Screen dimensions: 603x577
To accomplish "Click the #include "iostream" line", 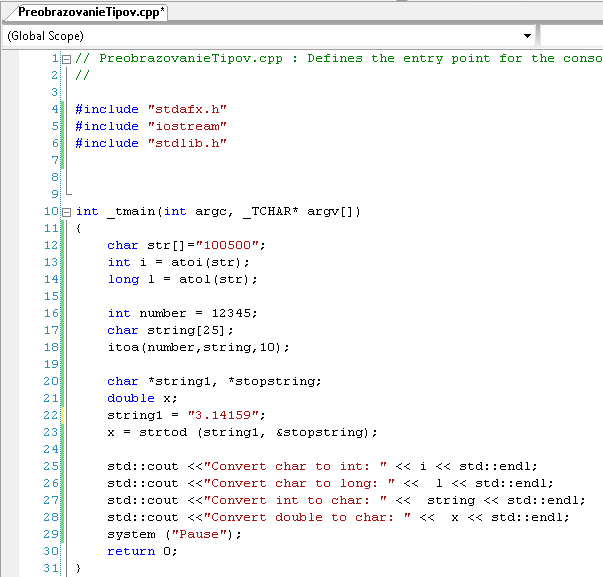I will [x=151, y=126].
